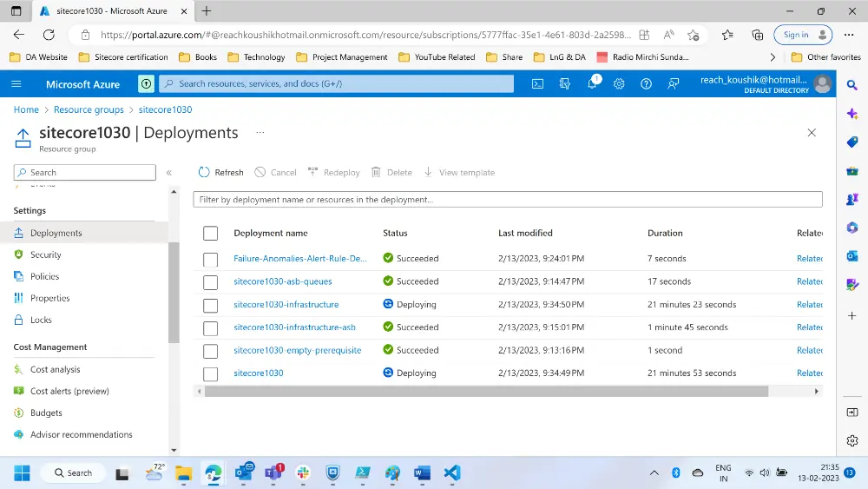Sort by Deployment name column header
The height and width of the screenshot is (489, 868).
pos(271,233)
